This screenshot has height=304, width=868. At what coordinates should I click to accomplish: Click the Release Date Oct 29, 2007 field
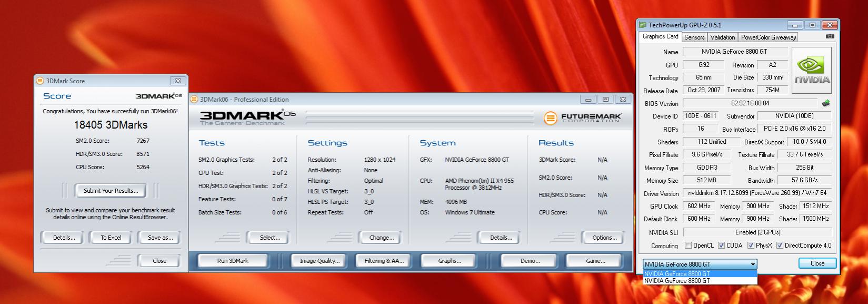[703, 90]
